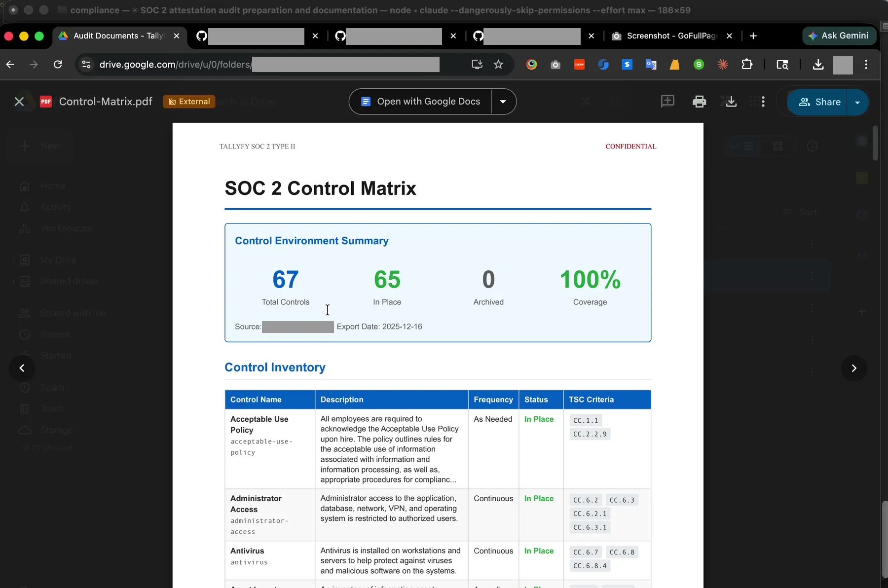888x588 pixels.
Task: Close the Control-Matrix.pdf preview
Action: (19, 102)
